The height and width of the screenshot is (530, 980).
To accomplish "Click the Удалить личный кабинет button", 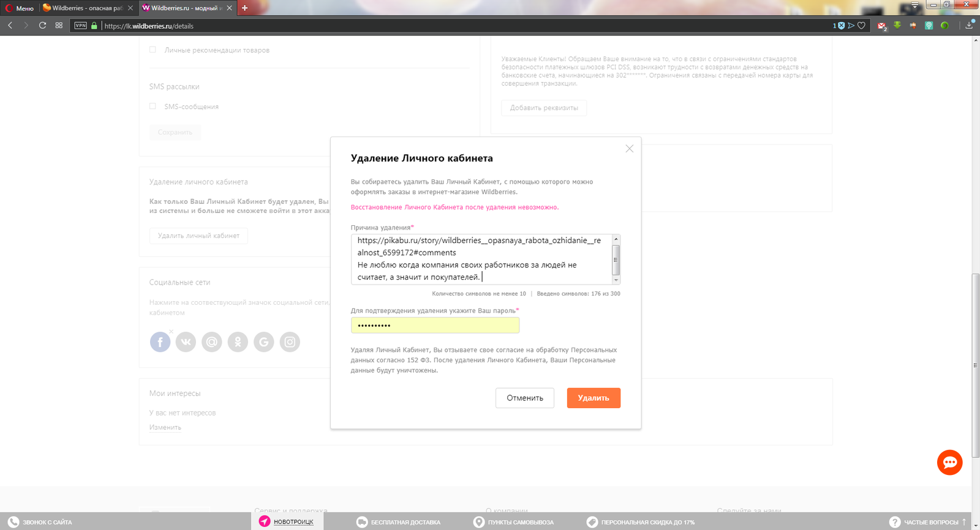I will (198, 236).
